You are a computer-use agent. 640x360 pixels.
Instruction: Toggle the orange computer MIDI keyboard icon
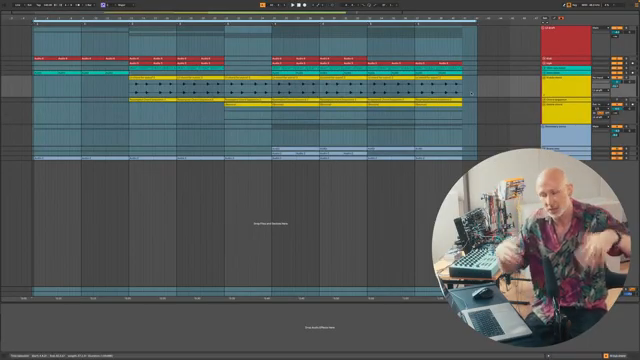[569, 5]
